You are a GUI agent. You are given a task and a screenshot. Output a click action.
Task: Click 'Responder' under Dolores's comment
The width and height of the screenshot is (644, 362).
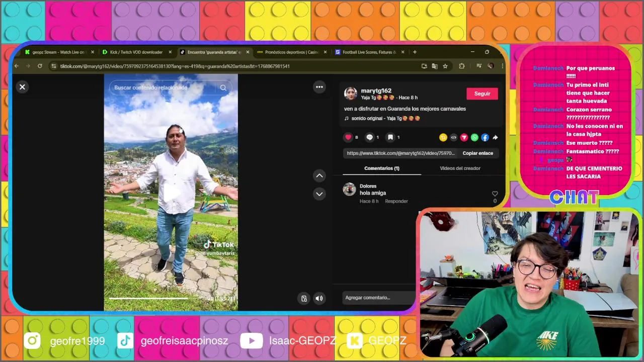coord(396,201)
